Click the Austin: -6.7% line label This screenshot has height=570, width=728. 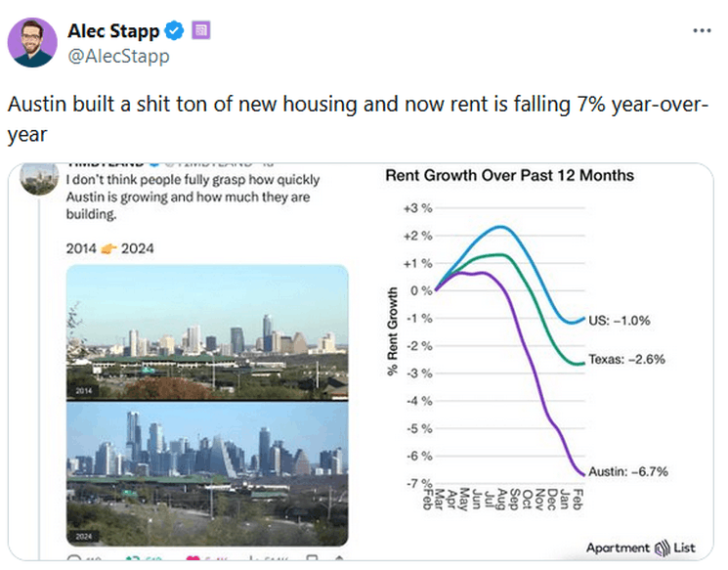628,471
